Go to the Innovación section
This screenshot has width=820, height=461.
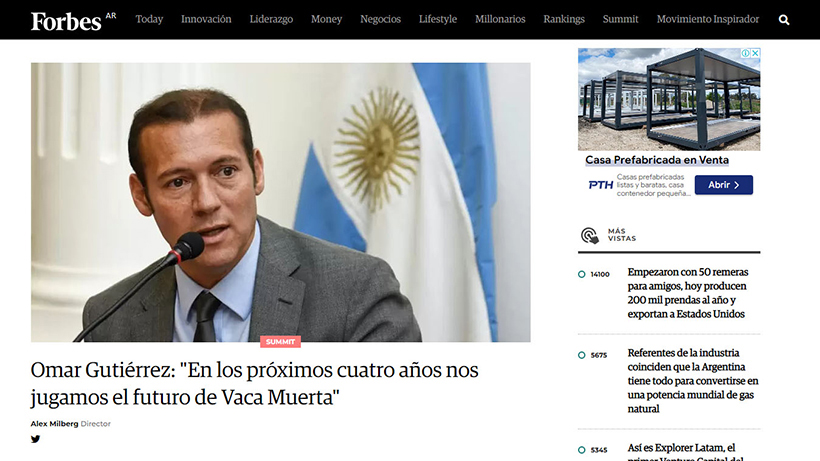206,19
